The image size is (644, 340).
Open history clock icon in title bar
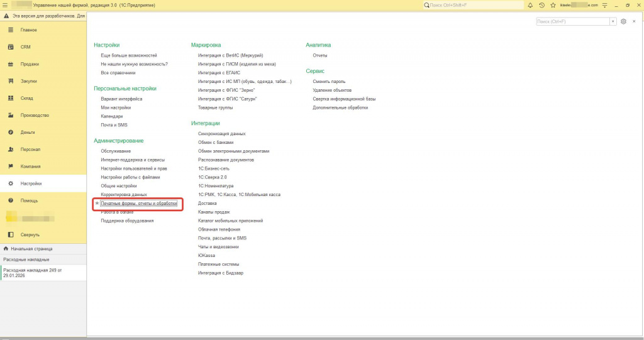tap(541, 5)
